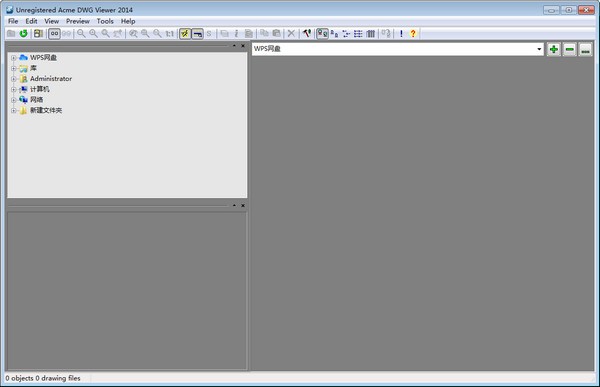Select the highlighted large thumbnails view icon

[x=323, y=34]
